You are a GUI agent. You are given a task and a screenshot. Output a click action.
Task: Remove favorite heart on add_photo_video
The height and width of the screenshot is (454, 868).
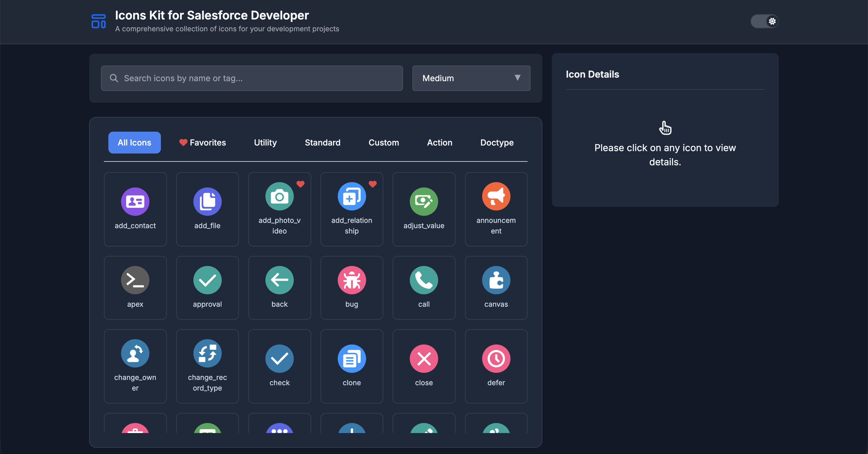300,184
